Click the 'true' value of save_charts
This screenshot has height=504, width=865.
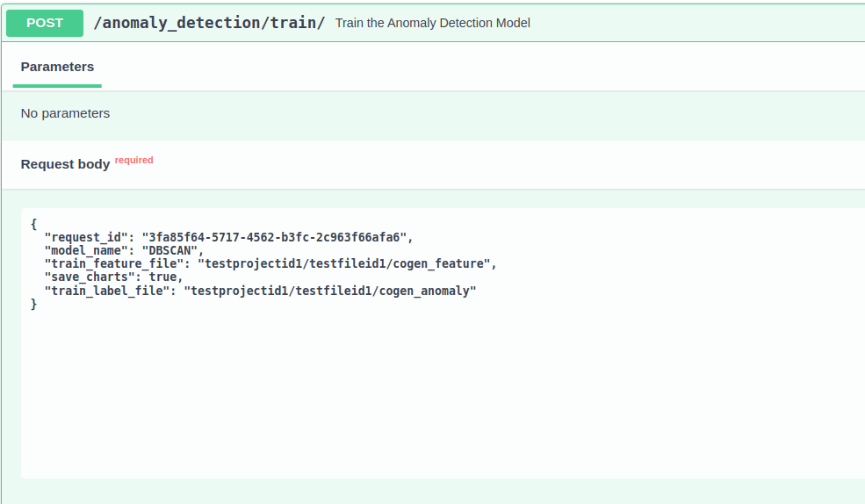[x=163, y=277]
